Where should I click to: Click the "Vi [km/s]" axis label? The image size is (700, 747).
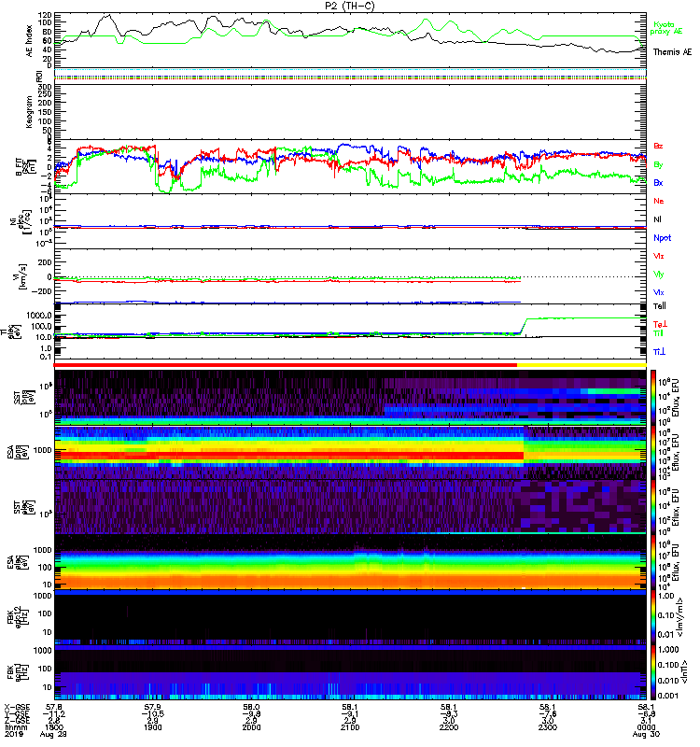[24, 276]
